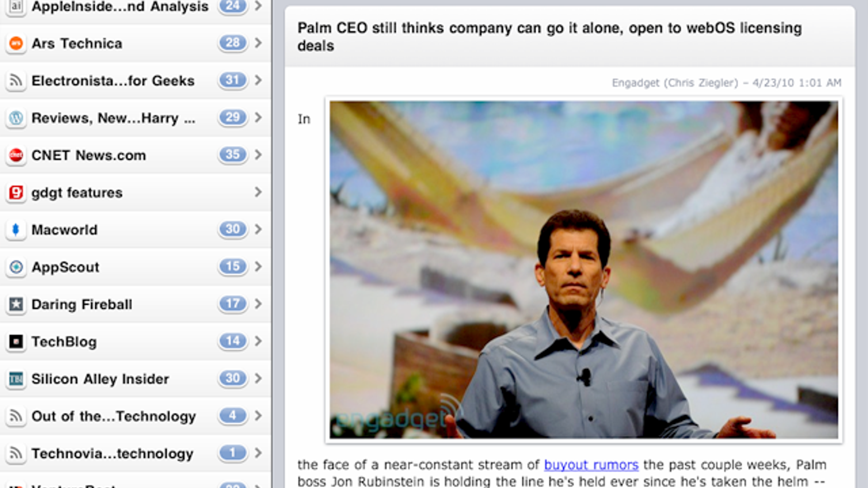Click the Jon Rubinstein article photo
The width and height of the screenshot is (868, 488).
[583, 270]
